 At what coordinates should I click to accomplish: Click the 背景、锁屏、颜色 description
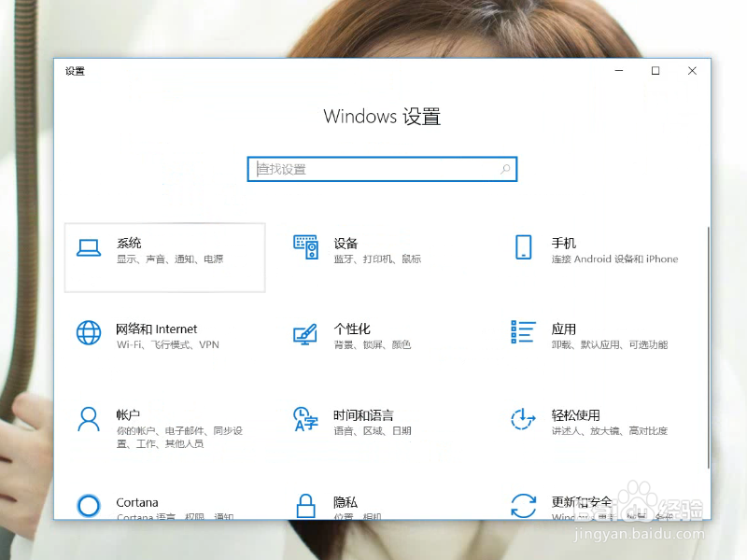click(372, 344)
